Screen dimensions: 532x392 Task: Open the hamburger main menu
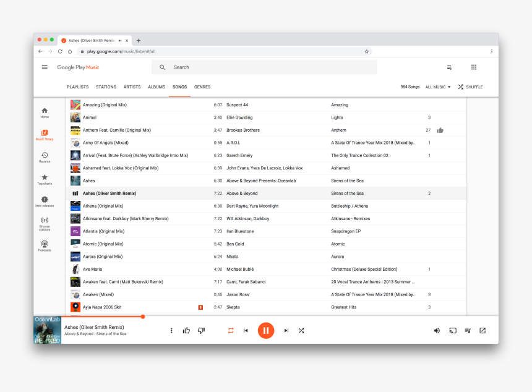(x=45, y=67)
